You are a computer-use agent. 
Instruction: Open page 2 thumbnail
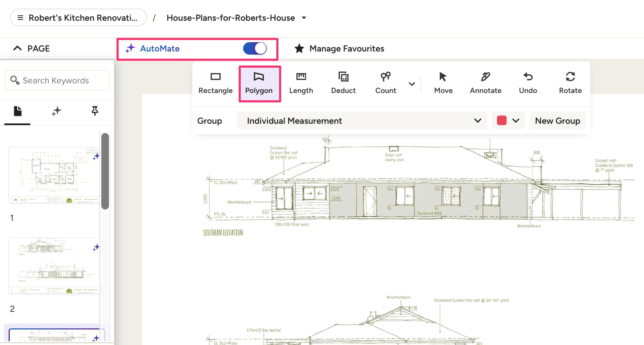click(54, 265)
